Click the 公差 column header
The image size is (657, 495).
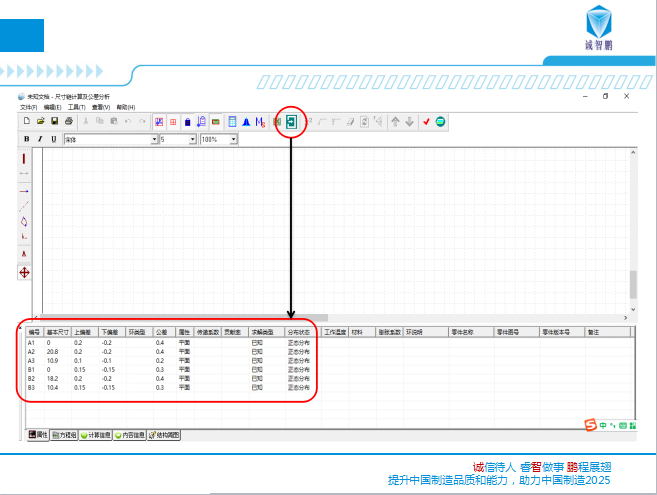[x=164, y=332]
